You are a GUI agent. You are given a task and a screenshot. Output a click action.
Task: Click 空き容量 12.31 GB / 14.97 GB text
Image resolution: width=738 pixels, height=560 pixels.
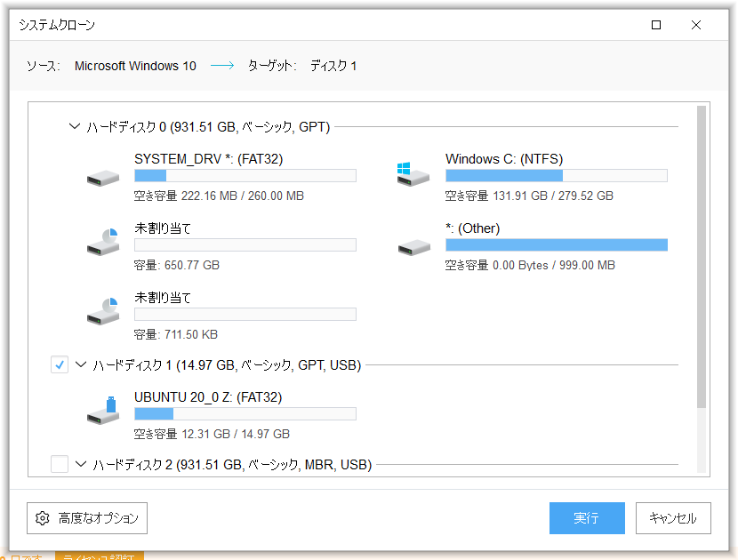(212, 434)
